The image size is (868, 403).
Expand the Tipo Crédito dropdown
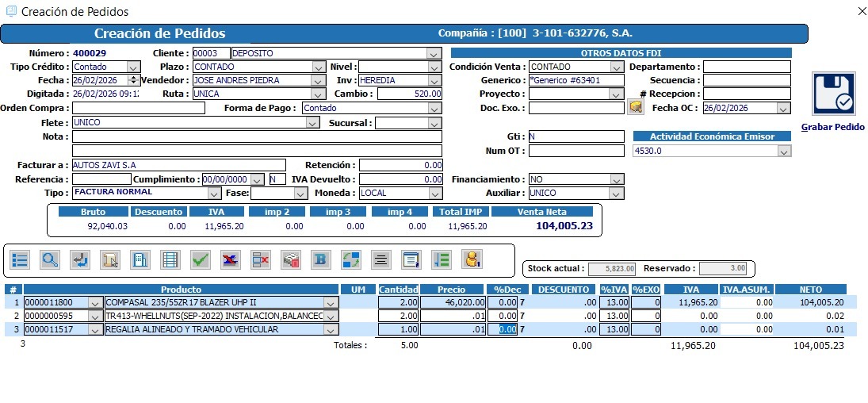click(x=133, y=67)
